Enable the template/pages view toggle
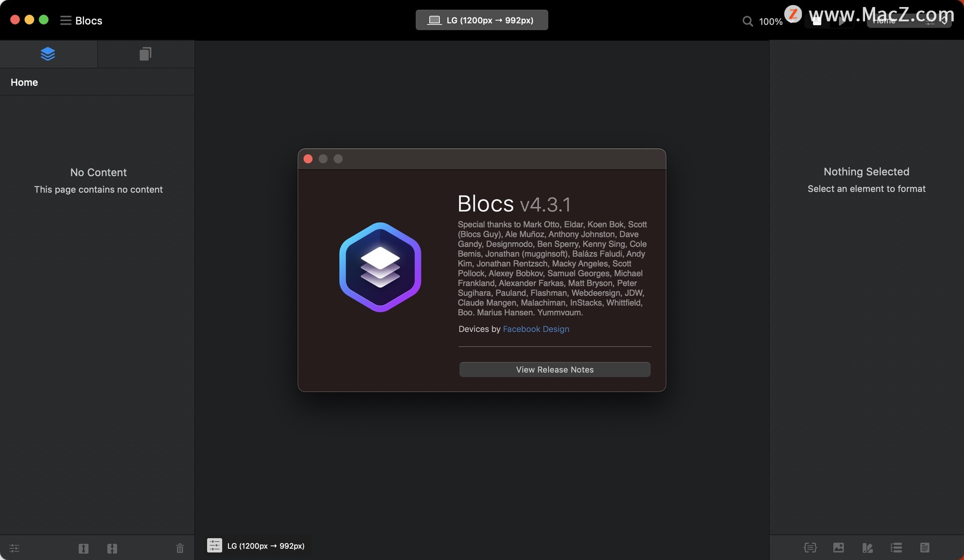This screenshot has width=964, height=560. (x=145, y=53)
